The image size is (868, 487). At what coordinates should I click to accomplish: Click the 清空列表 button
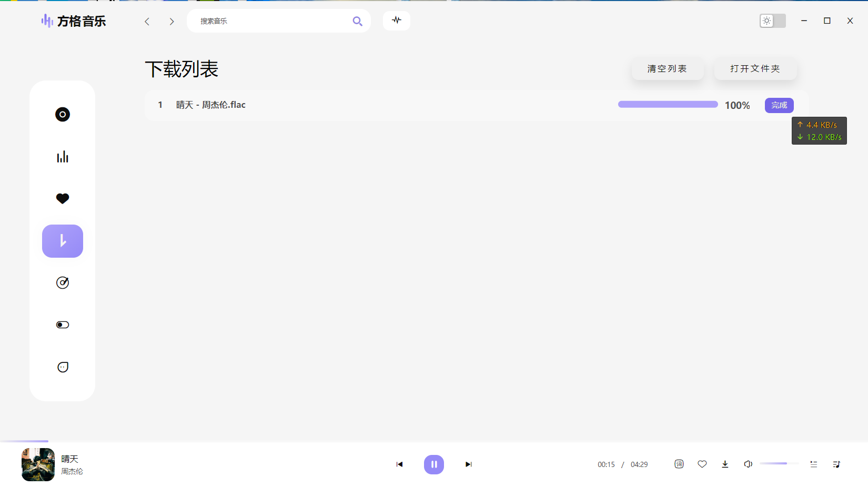coord(667,69)
